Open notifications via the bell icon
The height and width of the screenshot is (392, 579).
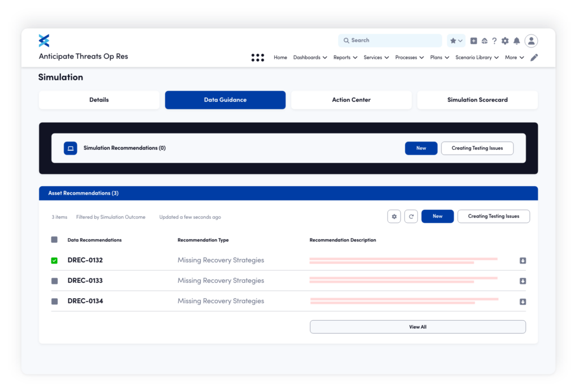tap(516, 41)
